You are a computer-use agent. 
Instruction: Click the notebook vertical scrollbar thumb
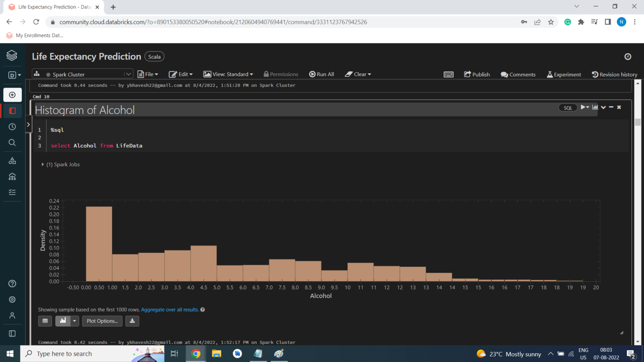638,122
